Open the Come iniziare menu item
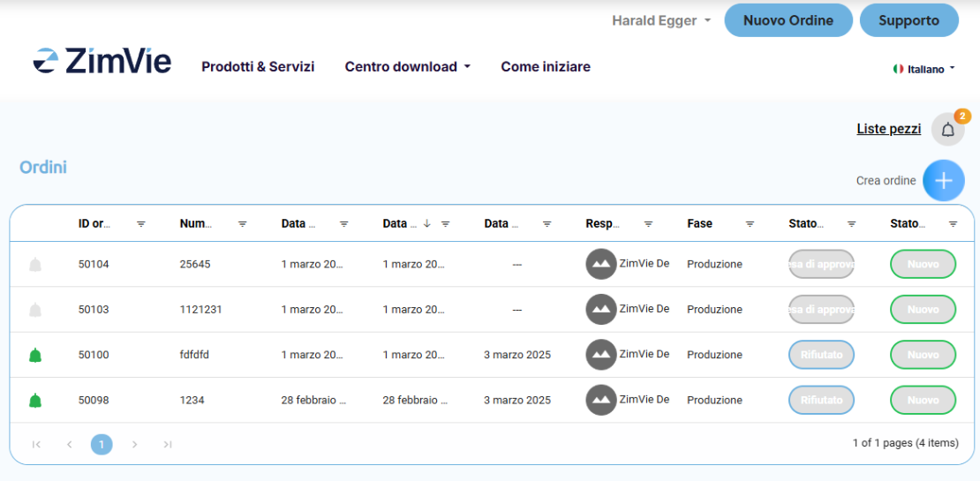980x481 pixels. coord(546,66)
